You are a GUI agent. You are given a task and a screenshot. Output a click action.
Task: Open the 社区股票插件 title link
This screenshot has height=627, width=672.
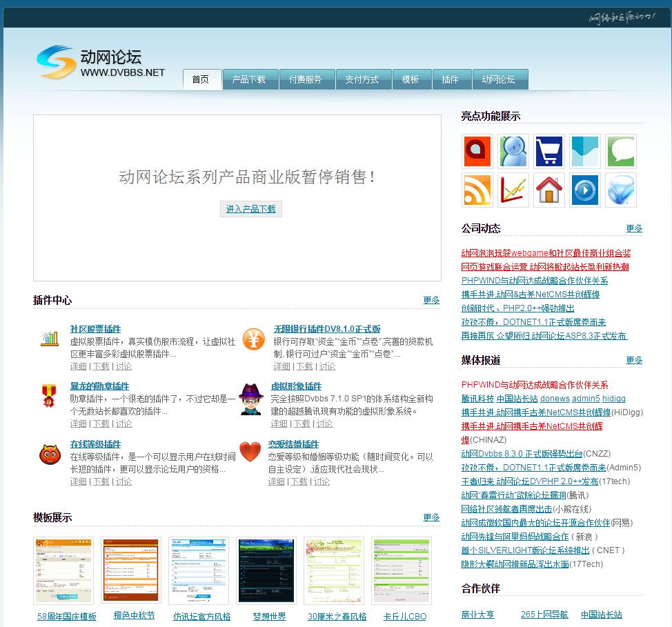(x=95, y=329)
